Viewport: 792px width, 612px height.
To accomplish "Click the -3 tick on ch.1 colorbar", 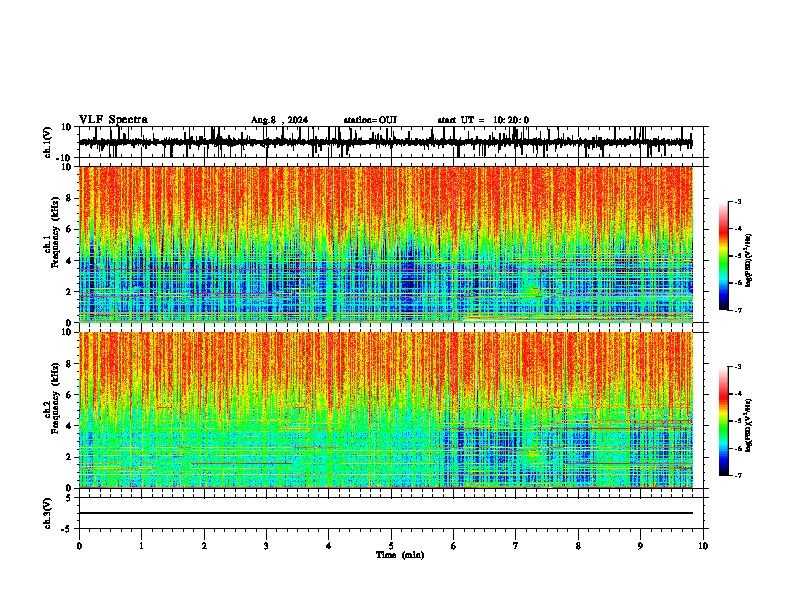I will point(738,201).
